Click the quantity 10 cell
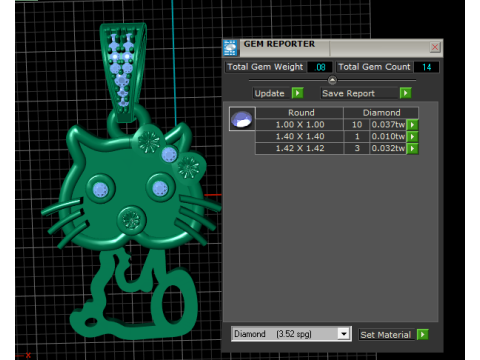 tap(357, 125)
